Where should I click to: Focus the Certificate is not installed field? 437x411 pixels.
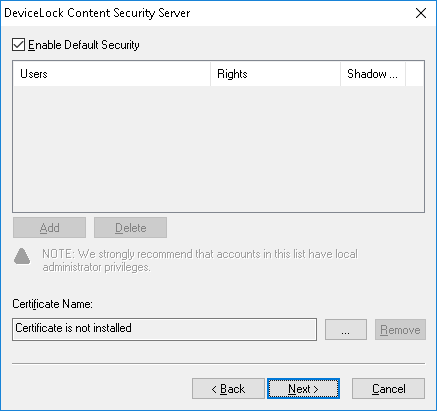click(x=164, y=329)
